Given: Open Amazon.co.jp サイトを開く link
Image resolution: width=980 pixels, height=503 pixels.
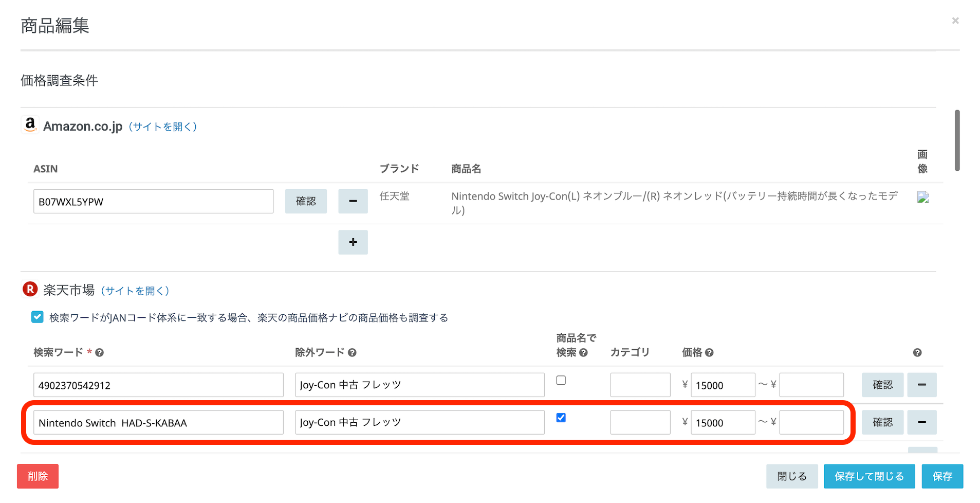Looking at the screenshot, I should 162,127.
